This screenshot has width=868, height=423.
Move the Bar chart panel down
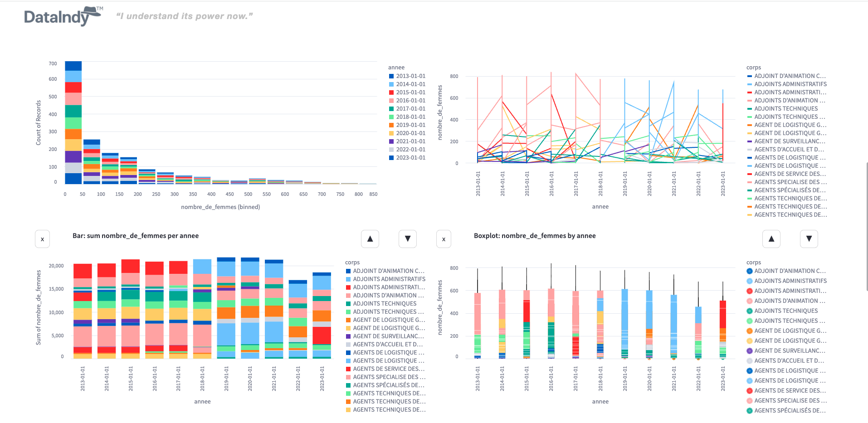tap(407, 239)
